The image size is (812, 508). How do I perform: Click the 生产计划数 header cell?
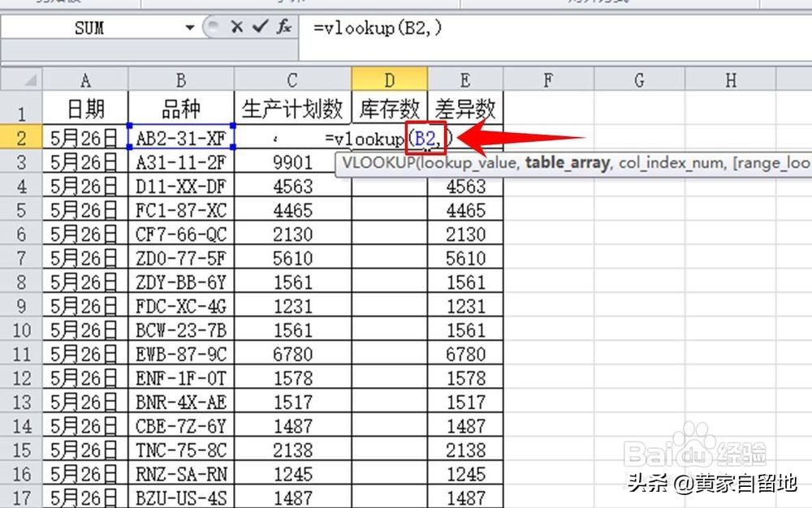coord(292,109)
